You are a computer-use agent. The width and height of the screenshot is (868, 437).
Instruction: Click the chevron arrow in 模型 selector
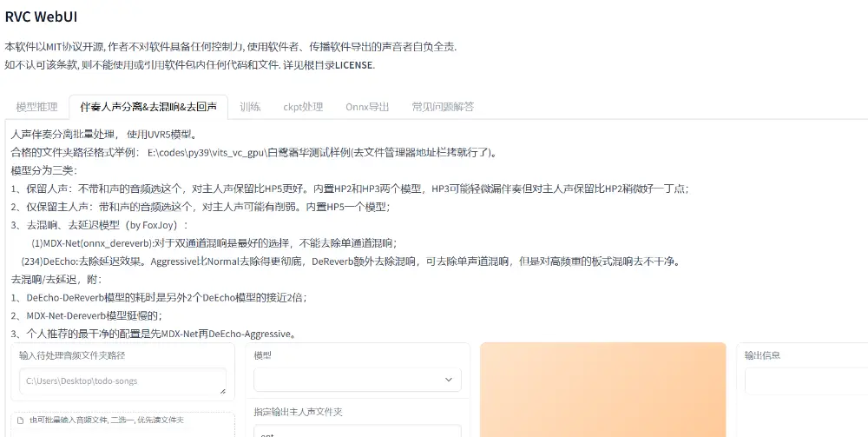(x=449, y=380)
